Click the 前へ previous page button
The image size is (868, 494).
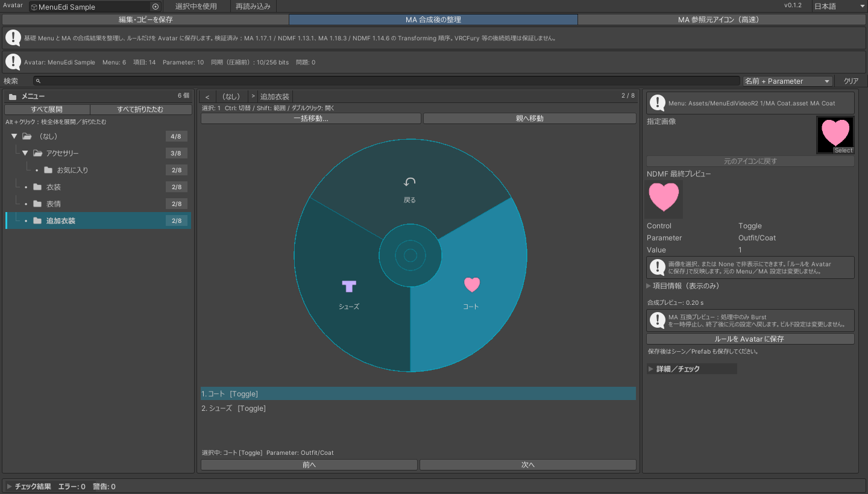point(309,464)
